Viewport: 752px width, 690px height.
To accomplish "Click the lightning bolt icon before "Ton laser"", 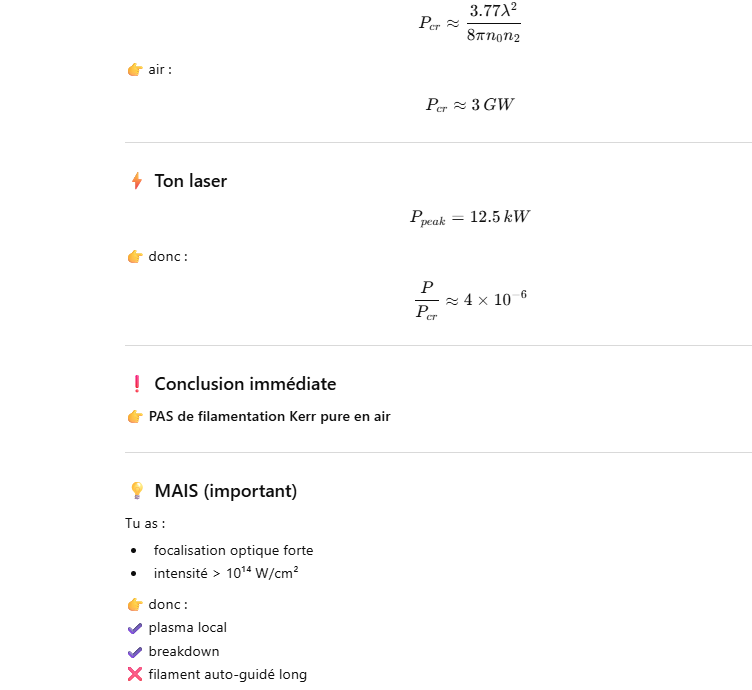I will tap(136, 181).
